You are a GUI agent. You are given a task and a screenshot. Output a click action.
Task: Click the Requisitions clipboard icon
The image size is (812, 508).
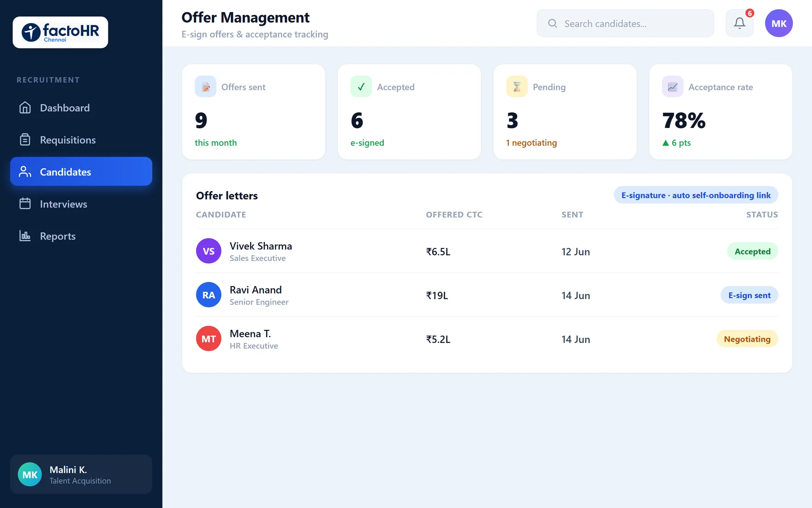tap(25, 139)
